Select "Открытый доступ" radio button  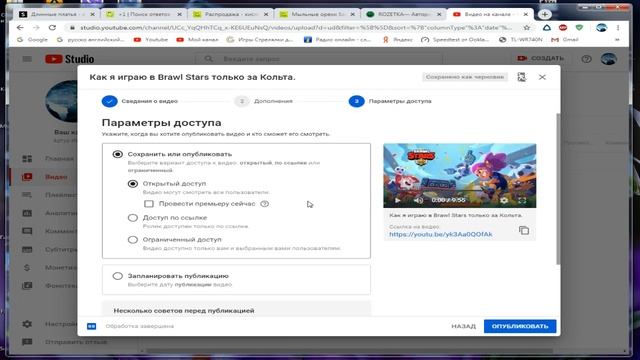133,184
